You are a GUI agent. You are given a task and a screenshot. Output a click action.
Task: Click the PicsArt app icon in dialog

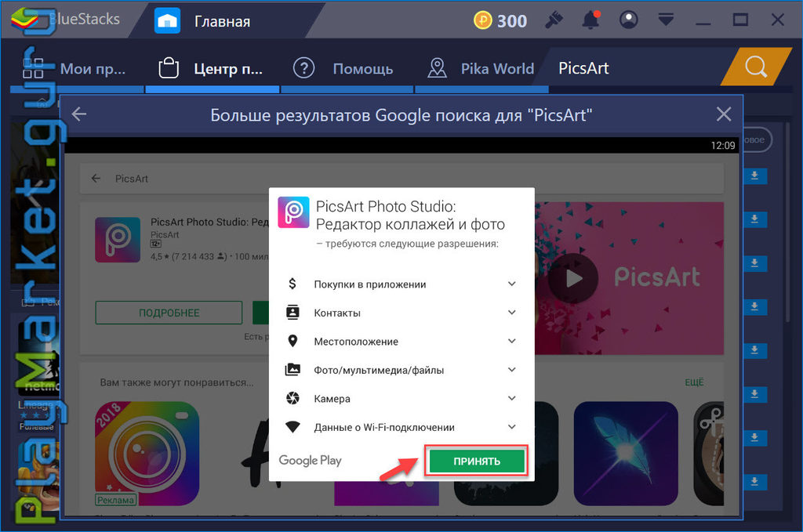pyautogui.click(x=293, y=212)
